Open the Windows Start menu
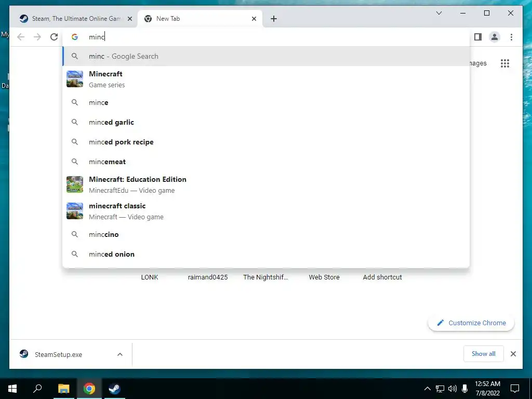532x399 pixels. [x=12, y=389]
